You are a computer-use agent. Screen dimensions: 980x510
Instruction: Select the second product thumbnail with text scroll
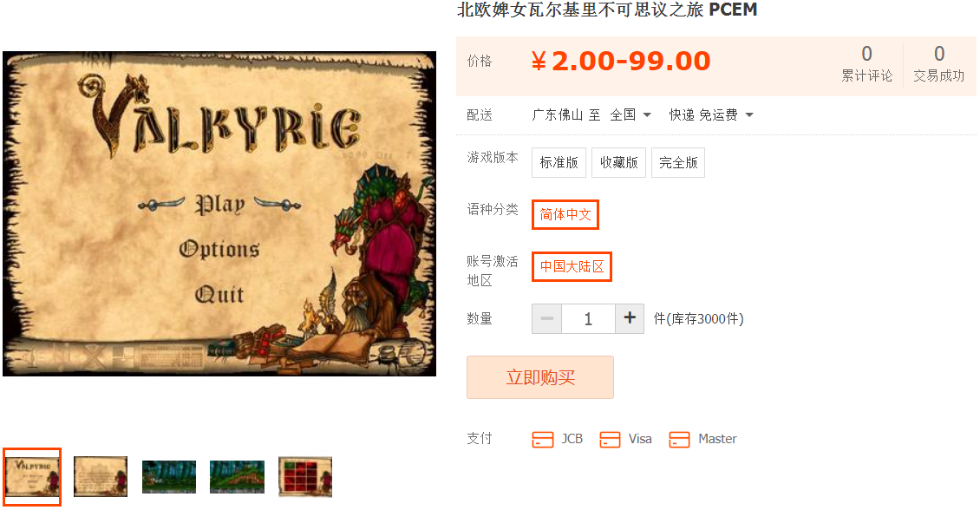coord(101,477)
